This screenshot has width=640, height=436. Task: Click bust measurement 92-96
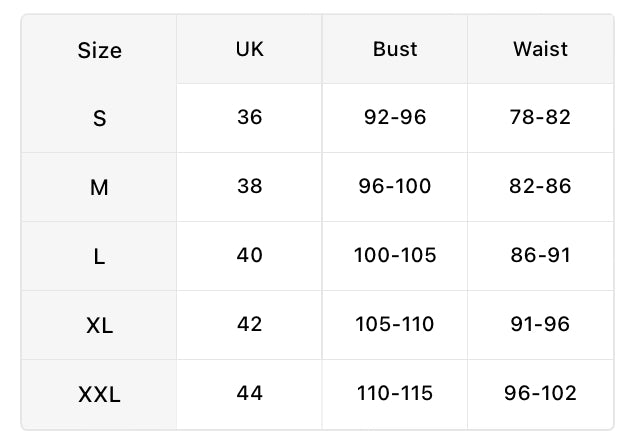click(x=395, y=117)
